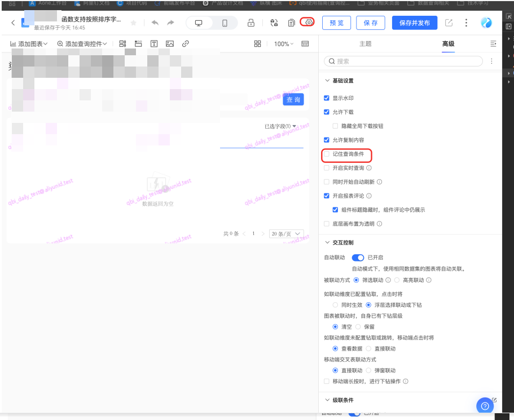This screenshot has height=420, width=514.
Task: Select 高亮联动 radio option
Action: click(397, 280)
